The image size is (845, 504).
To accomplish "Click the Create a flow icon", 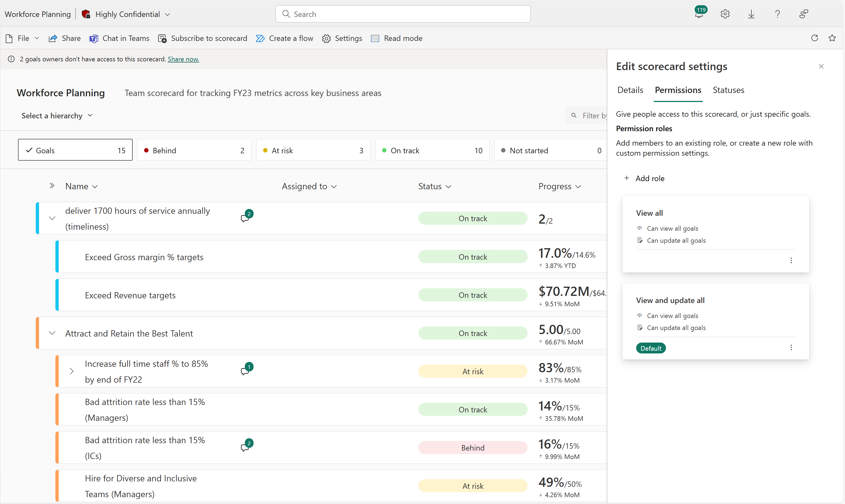I will (x=260, y=38).
